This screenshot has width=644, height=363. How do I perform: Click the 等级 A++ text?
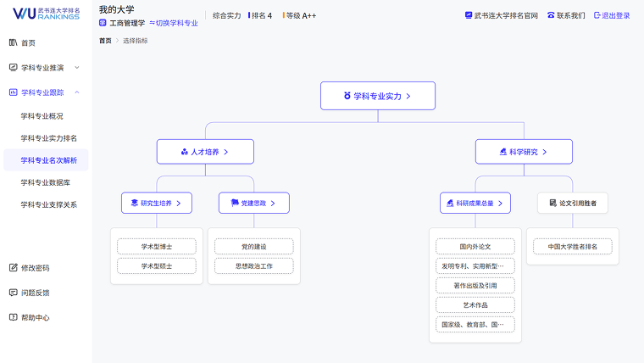click(x=301, y=15)
